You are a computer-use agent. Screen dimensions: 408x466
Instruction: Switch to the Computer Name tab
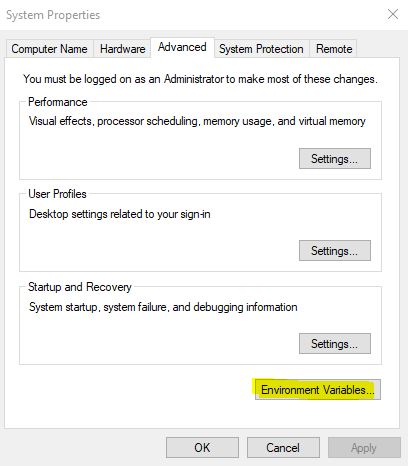click(49, 49)
